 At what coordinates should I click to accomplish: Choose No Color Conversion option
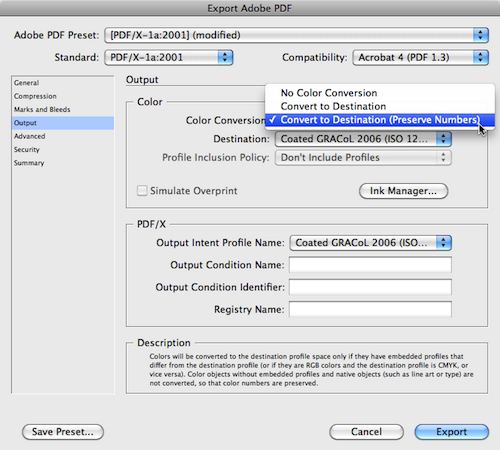(380, 93)
